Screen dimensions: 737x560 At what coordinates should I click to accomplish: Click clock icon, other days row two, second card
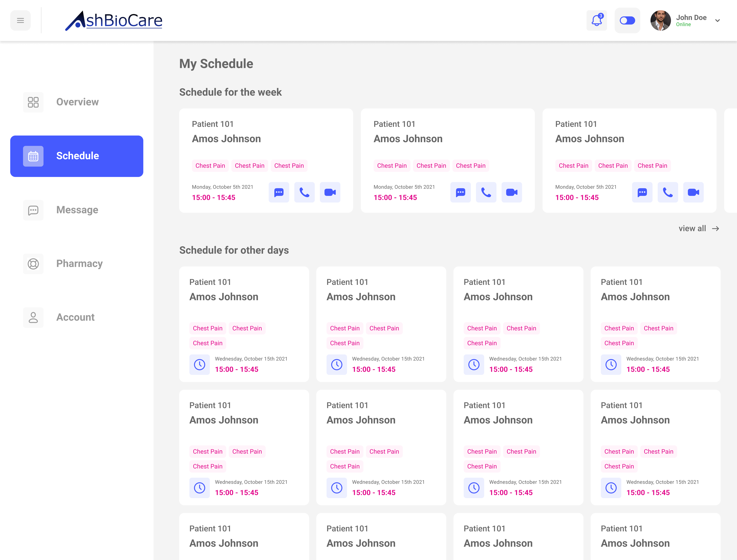click(x=337, y=488)
